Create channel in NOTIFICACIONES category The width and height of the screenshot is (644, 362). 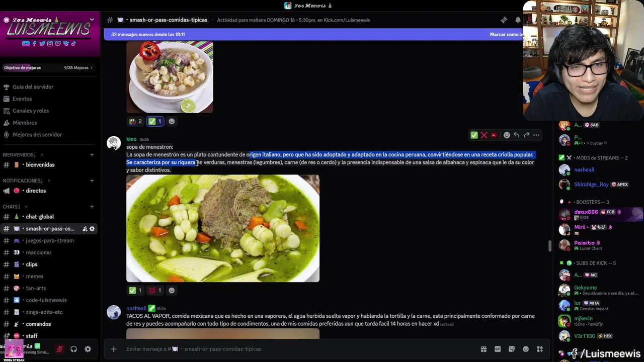point(92,180)
